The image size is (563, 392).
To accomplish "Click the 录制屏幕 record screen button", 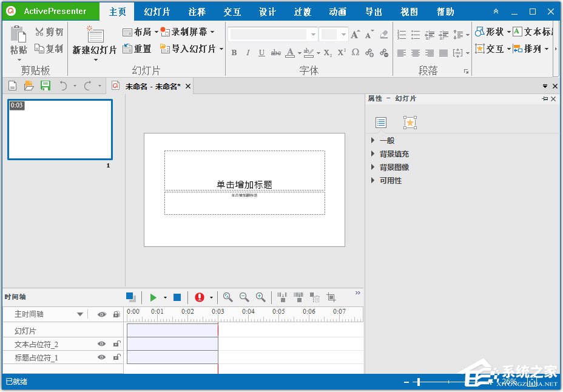I will click(x=187, y=32).
